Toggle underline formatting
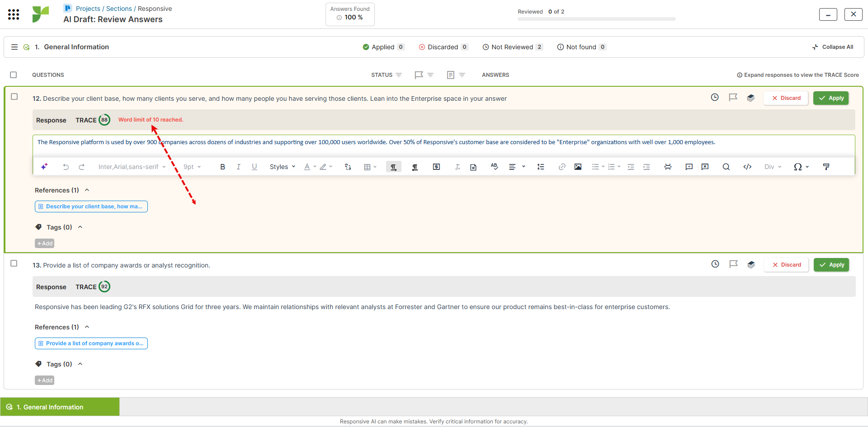The image size is (868, 427). pyautogui.click(x=255, y=167)
